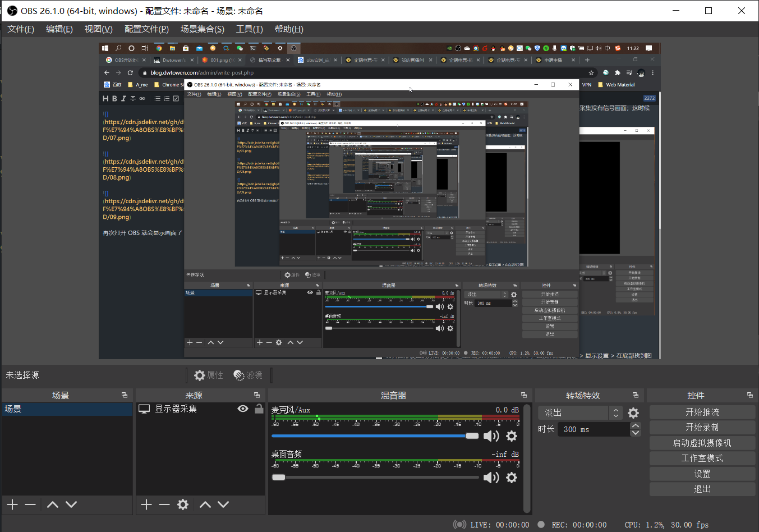759x532 pixels.
Task: Click 开始推流 to start streaming
Action: click(702, 412)
